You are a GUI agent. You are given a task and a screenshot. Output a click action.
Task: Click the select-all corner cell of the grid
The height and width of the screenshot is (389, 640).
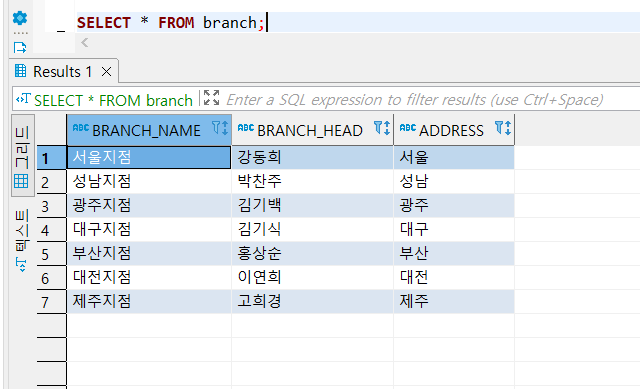coord(51,130)
